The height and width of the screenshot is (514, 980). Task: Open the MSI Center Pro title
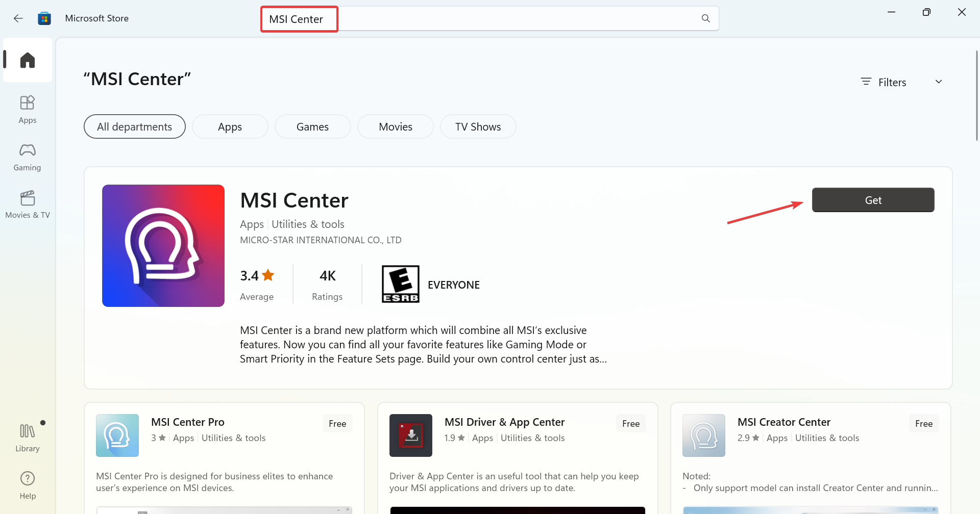[188, 422]
